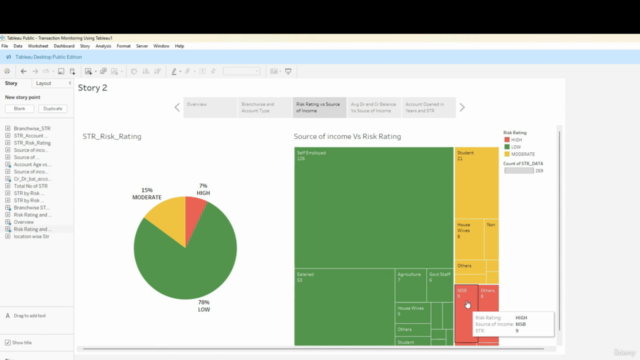640x360 pixels.
Task: Click the Undo back arrow in toolbar
Action: pyautogui.click(x=24, y=71)
